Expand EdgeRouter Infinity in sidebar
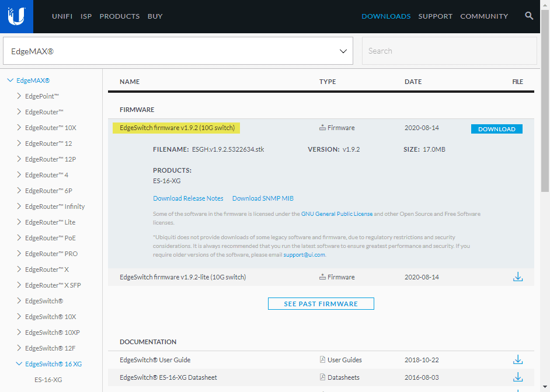Viewport: 550px width, 392px height. [x=19, y=206]
